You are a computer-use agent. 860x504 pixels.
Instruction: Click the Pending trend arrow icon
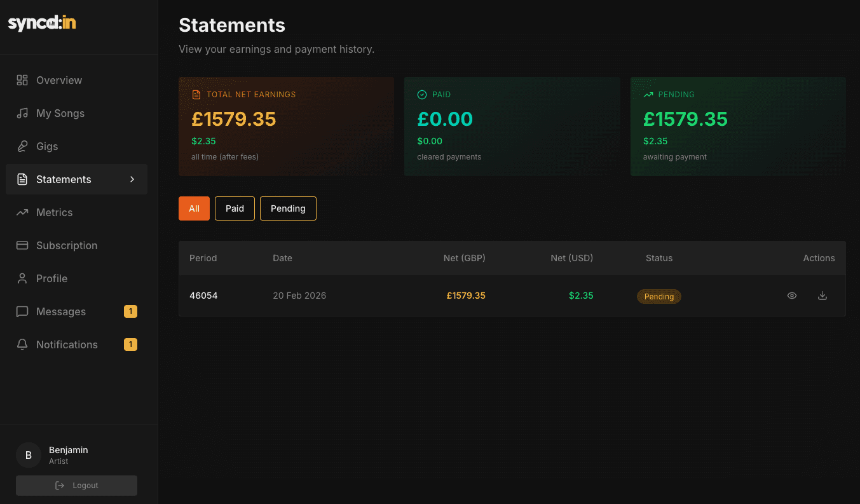click(x=648, y=95)
